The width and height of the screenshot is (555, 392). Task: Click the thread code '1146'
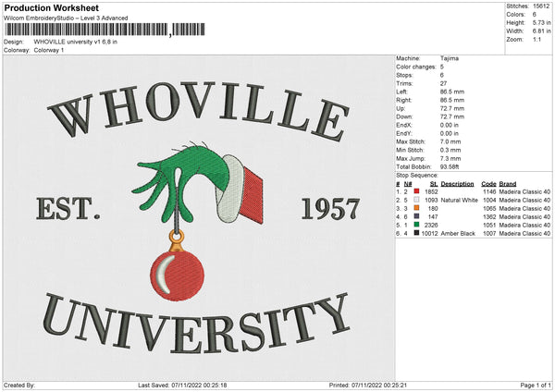coord(489,191)
